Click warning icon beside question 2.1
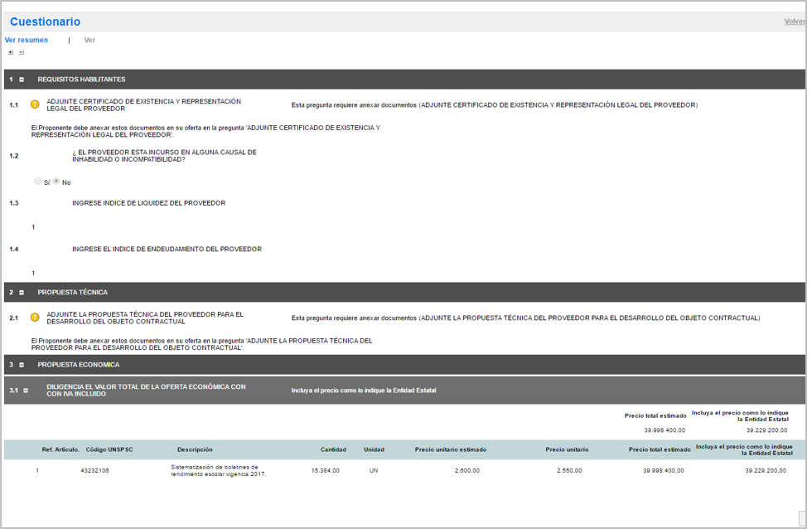Image resolution: width=812 pixels, height=529 pixels. pos(35,318)
